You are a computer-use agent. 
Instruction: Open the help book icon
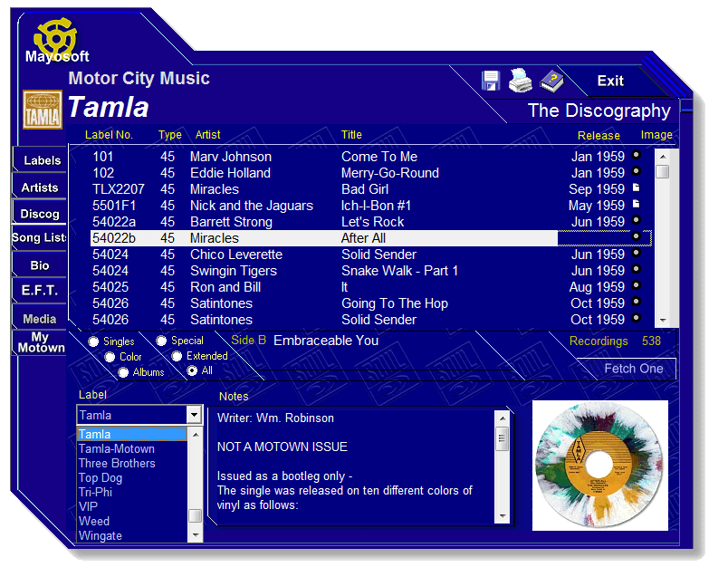(551, 81)
